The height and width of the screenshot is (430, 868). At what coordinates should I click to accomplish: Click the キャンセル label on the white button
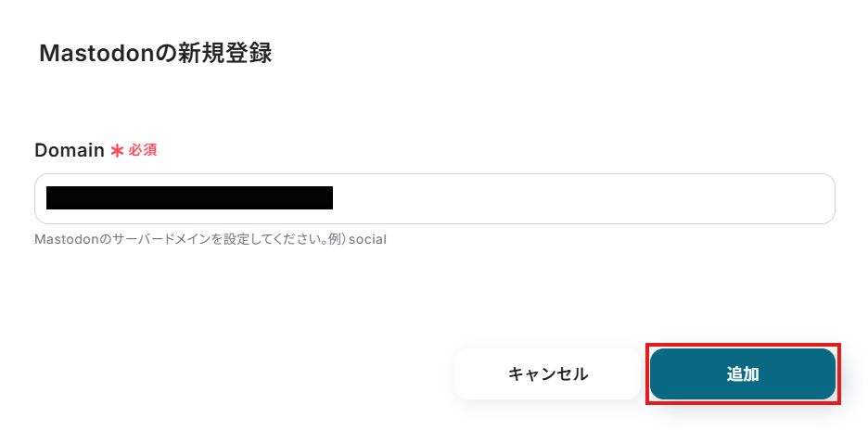pyautogui.click(x=547, y=374)
